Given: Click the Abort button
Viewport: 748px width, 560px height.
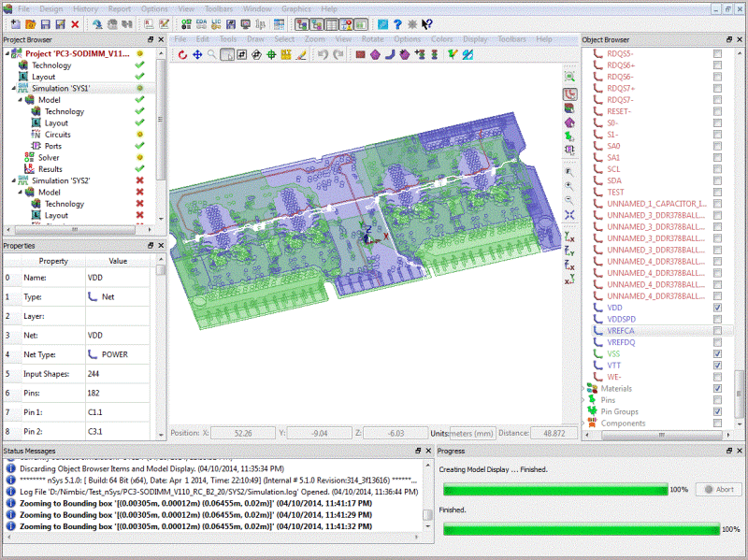Looking at the screenshot, I should click(x=719, y=489).
